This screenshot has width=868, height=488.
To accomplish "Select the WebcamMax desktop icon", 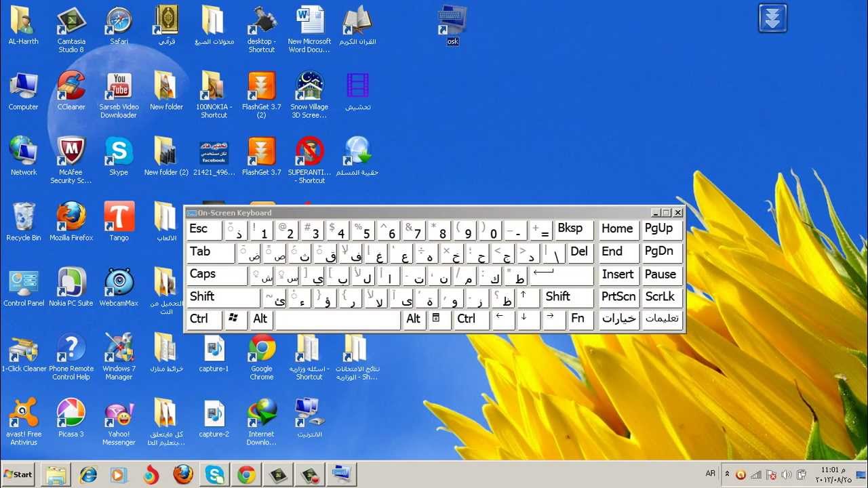I will pyautogui.click(x=119, y=287).
